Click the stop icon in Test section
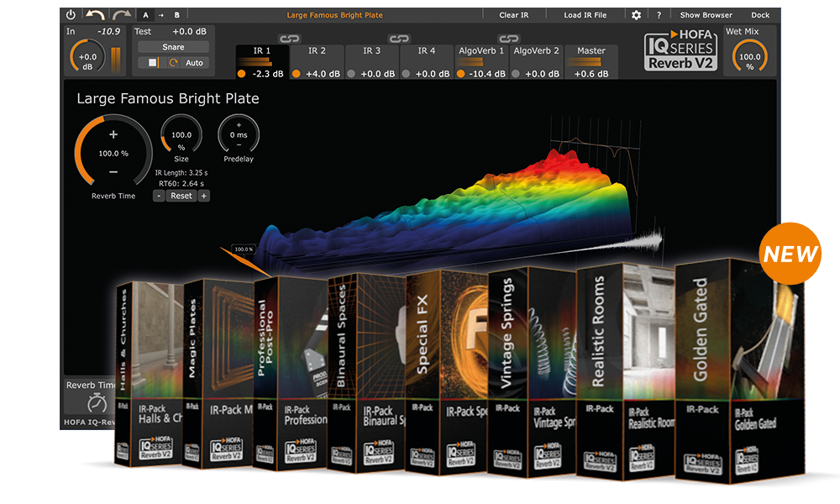This screenshot has height=504, width=840. pyautogui.click(x=152, y=61)
